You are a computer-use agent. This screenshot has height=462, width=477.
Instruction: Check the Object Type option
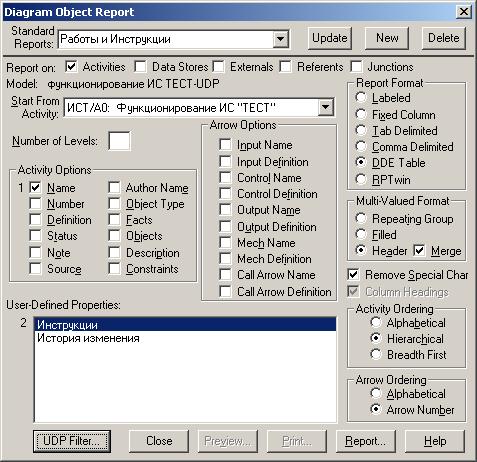coord(114,203)
